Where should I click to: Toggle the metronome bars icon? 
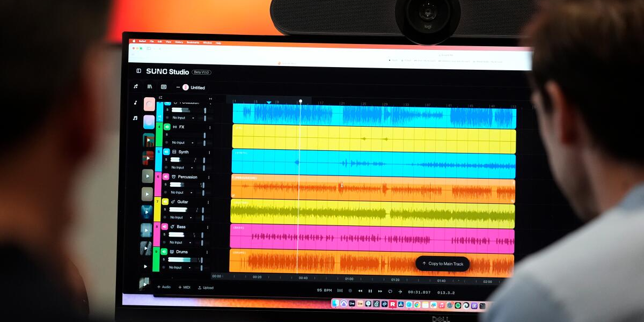click(x=340, y=290)
